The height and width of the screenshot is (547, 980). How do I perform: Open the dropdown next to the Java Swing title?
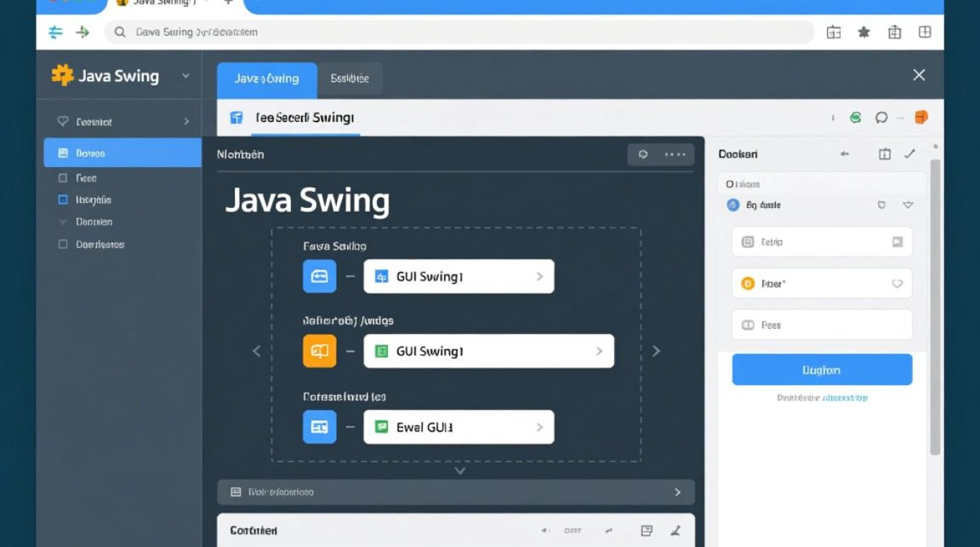pyautogui.click(x=185, y=76)
